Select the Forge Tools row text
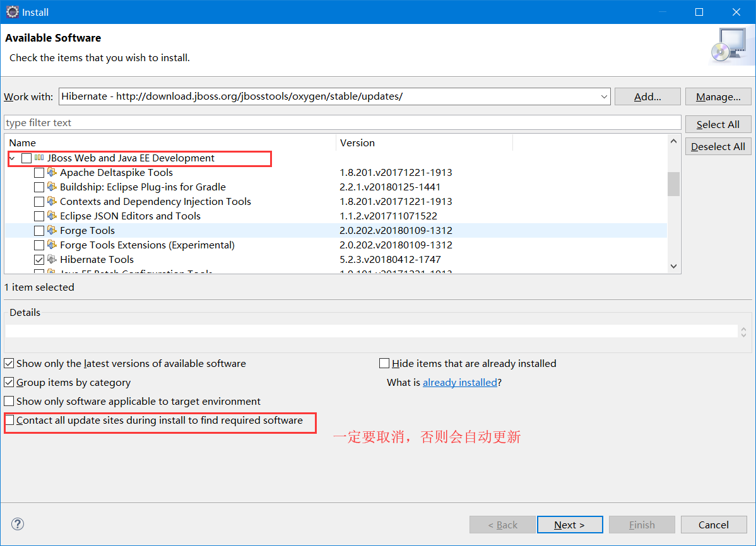Viewport: 756px width, 546px height. (x=87, y=230)
